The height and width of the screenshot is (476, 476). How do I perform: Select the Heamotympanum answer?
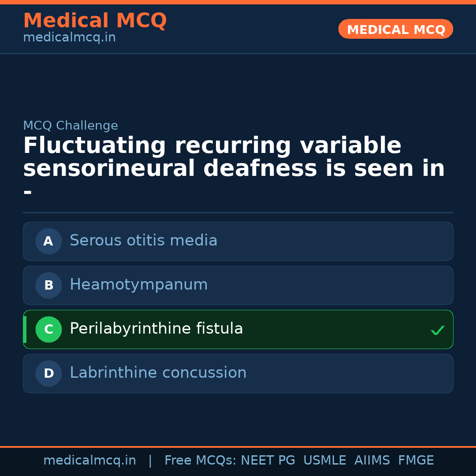click(x=138, y=285)
